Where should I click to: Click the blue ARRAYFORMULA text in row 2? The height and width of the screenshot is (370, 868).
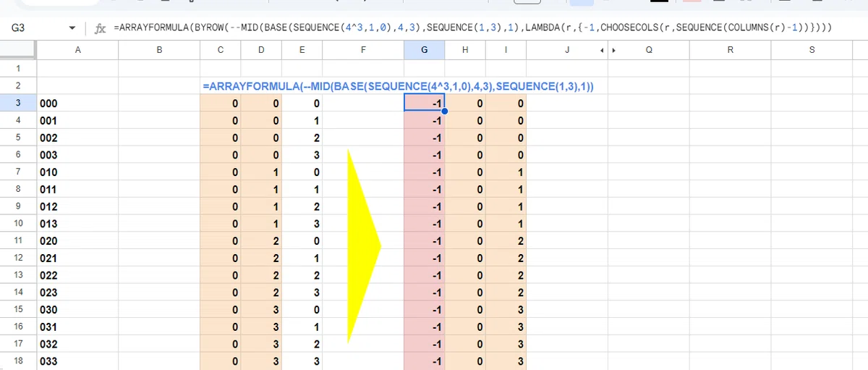[x=398, y=86]
